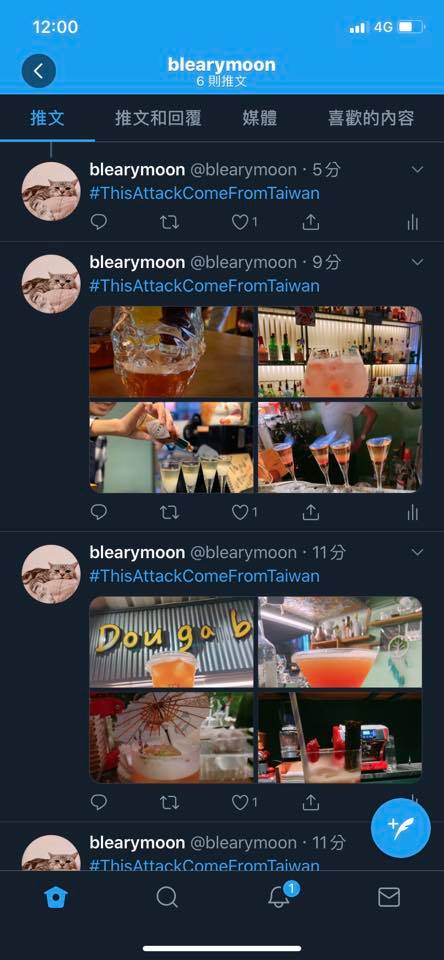Switch to 推文和回覆 tab
This screenshot has width=444, height=960.
(158, 118)
